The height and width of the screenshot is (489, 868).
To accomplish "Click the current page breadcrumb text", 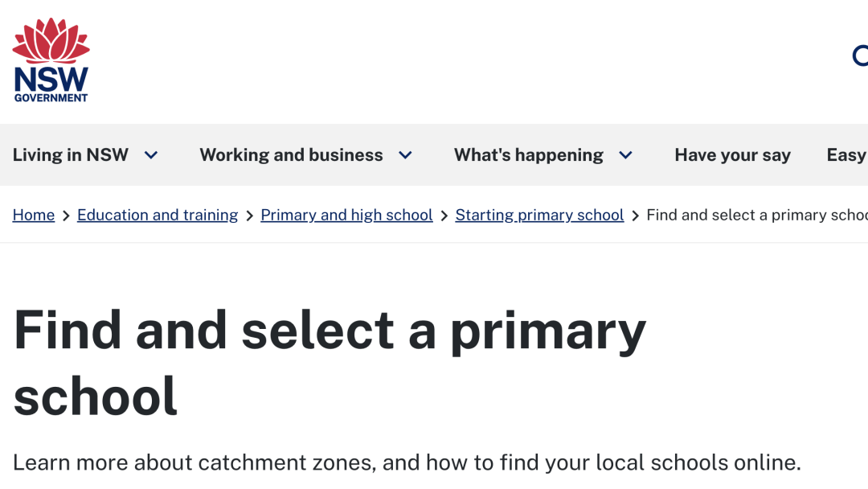I will pyautogui.click(x=755, y=216).
